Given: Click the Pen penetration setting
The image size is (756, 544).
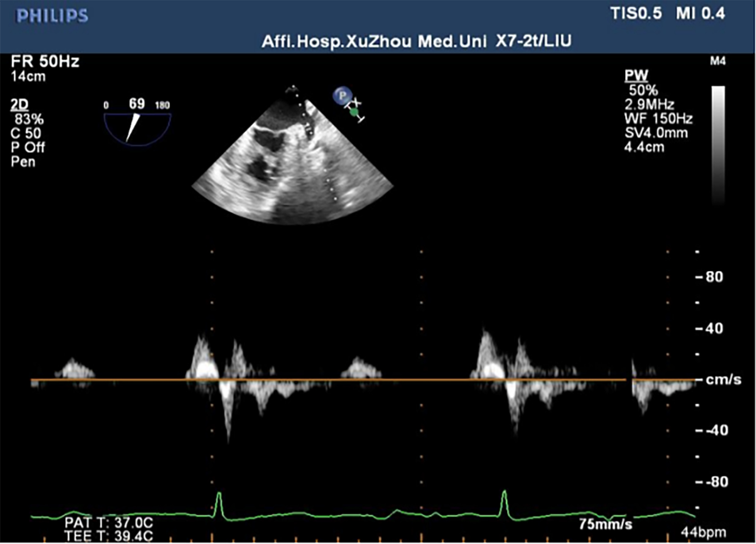Looking at the screenshot, I should click(x=23, y=162).
